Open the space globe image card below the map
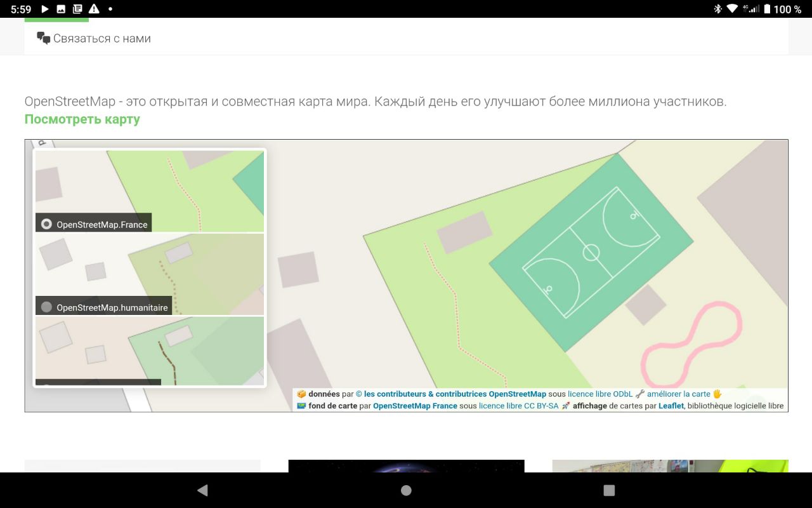This screenshot has width=812, height=508. 406,466
